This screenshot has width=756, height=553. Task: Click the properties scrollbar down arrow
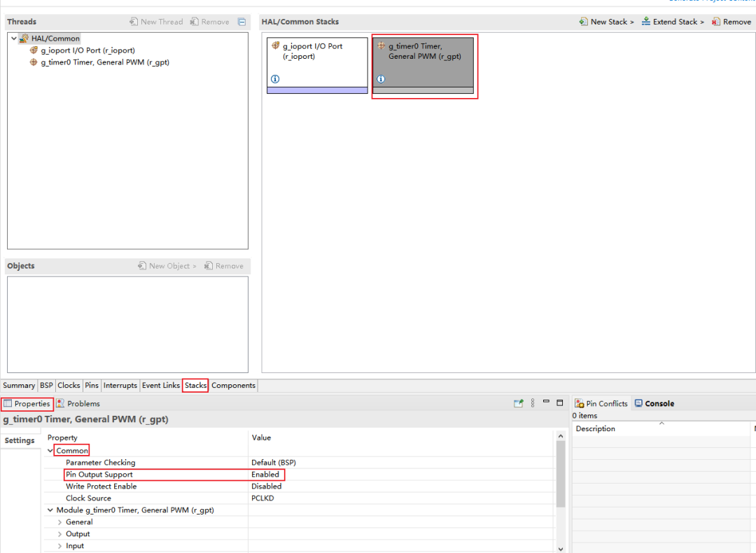pos(560,549)
